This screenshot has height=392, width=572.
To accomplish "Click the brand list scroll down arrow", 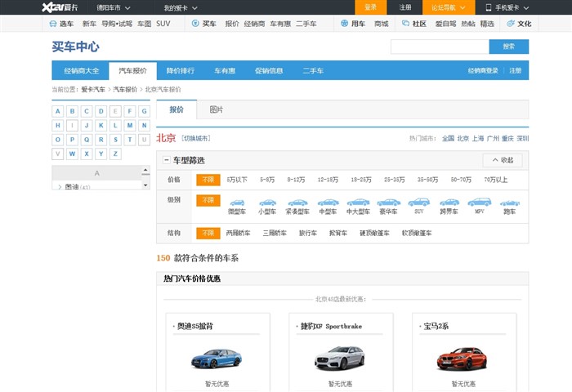I will click(x=145, y=185).
